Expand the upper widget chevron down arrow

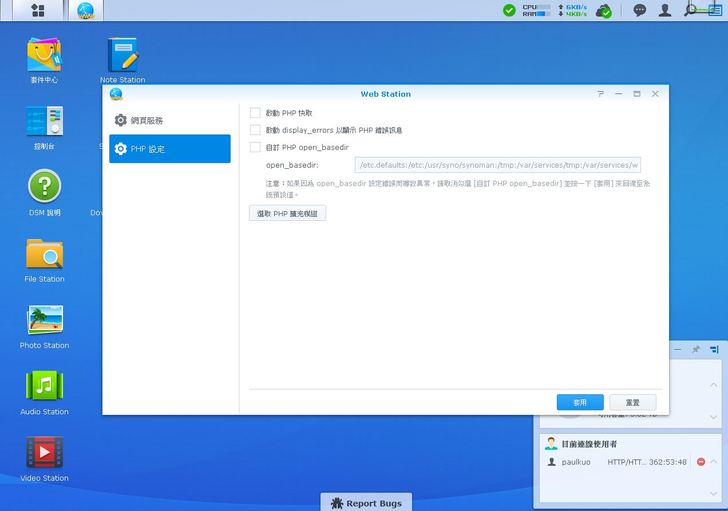(714, 417)
